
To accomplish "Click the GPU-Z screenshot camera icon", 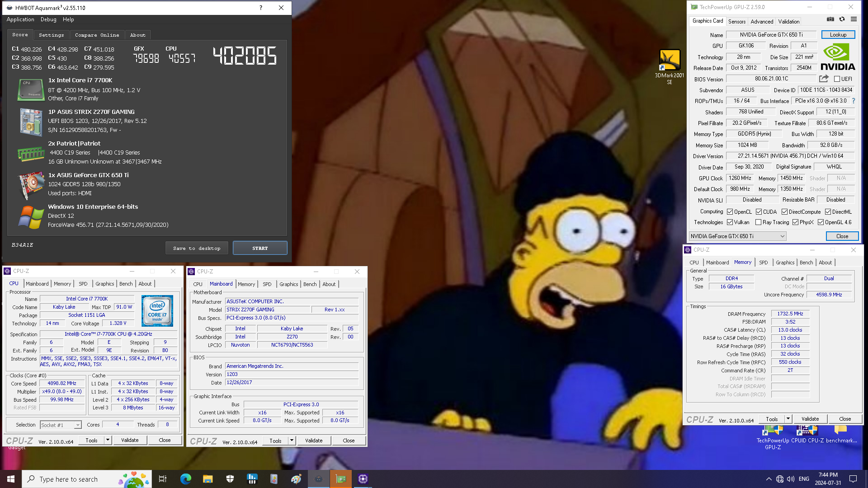I will coord(830,19).
